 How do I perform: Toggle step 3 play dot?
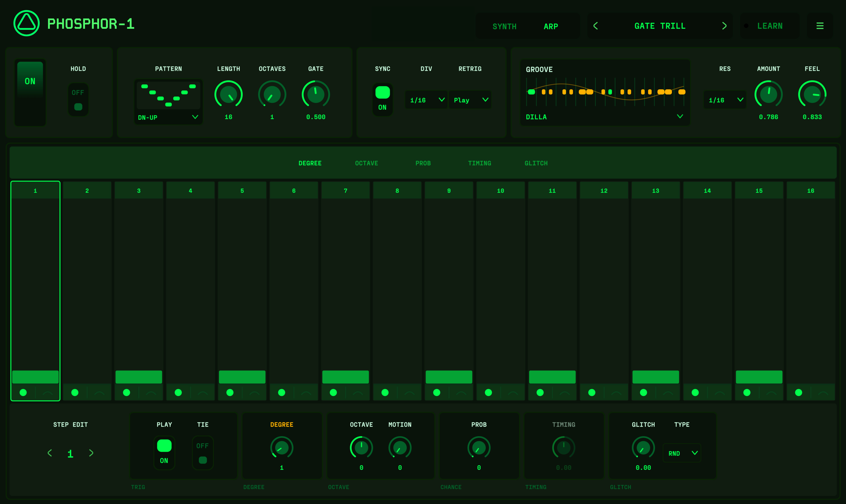click(x=127, y=393)
